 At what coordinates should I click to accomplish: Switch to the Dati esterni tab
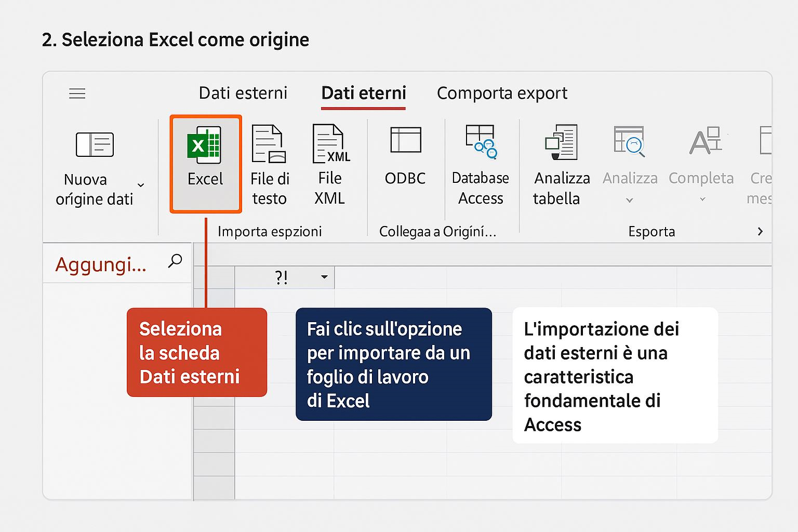(x=243, y=93)
